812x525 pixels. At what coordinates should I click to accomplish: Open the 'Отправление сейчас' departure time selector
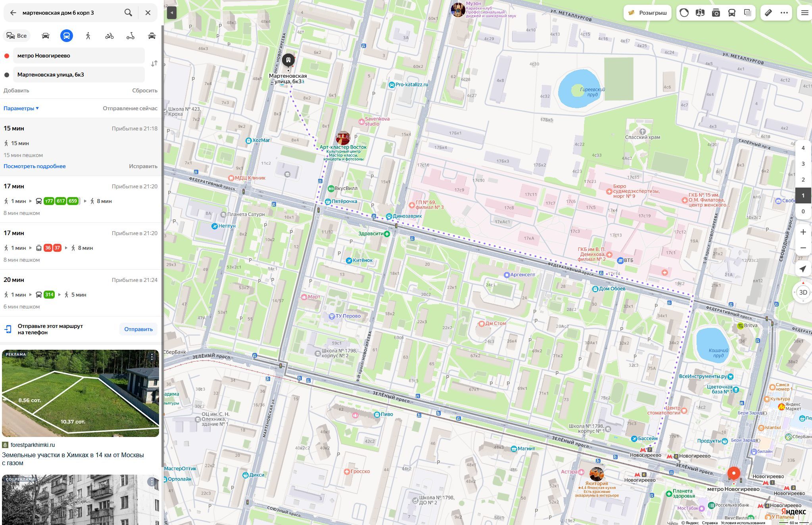130,108
